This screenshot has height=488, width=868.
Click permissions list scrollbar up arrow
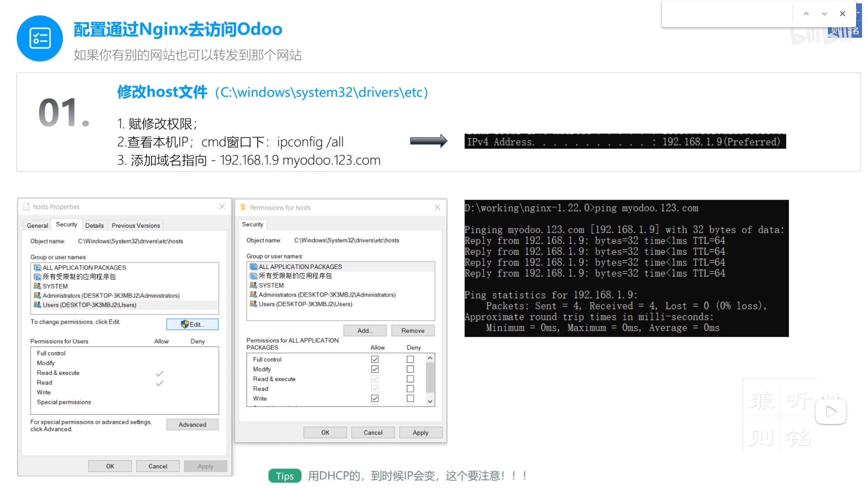pos(430,358)
